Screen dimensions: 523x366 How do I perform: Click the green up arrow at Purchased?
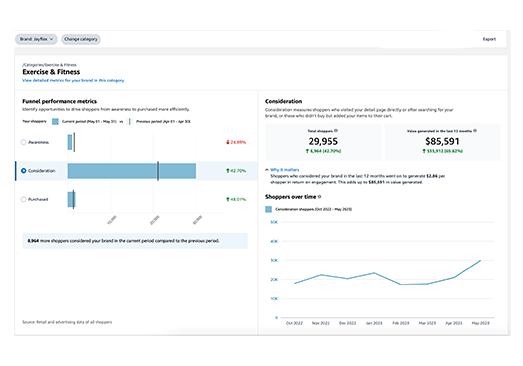click(x=228, y=199)
